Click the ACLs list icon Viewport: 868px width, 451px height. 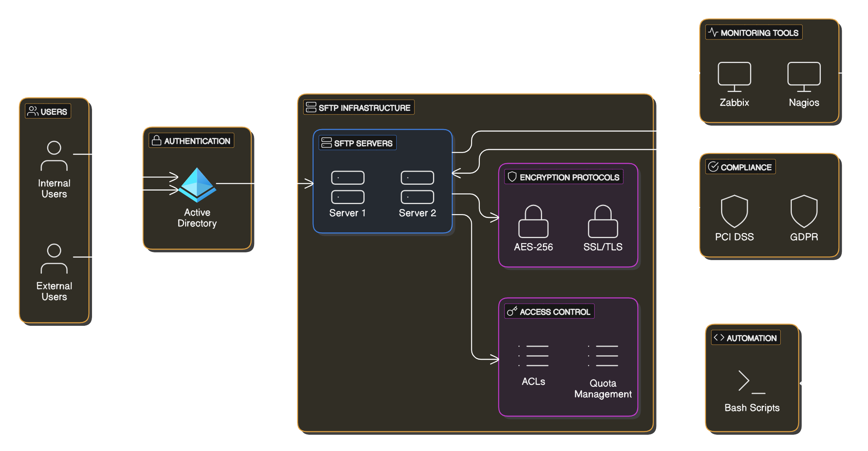tap(533, 356)
